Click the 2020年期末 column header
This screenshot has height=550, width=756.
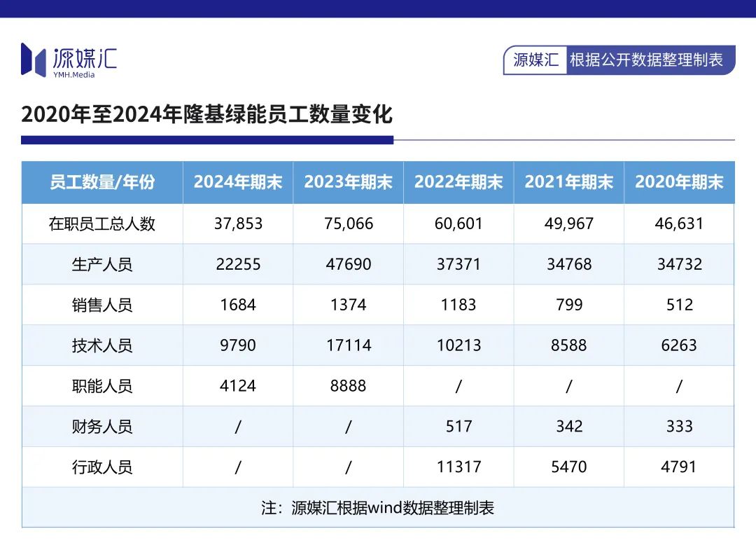click(679, 182)
